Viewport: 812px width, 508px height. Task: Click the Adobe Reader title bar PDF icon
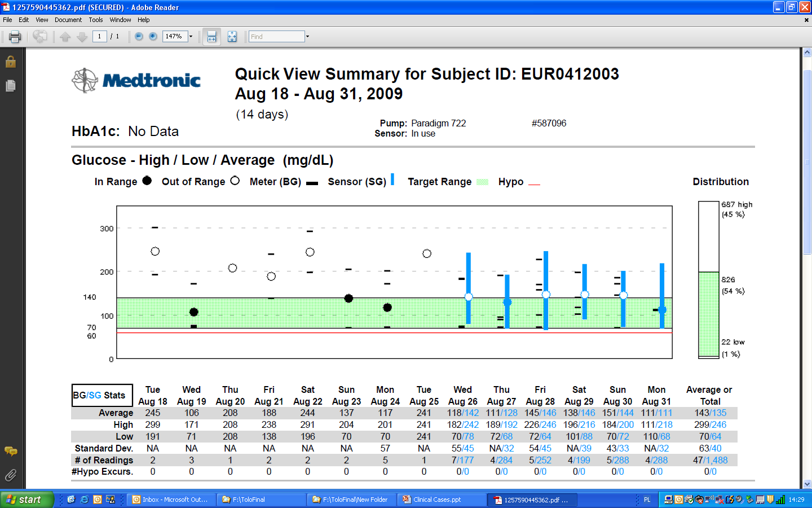[6, 7]
